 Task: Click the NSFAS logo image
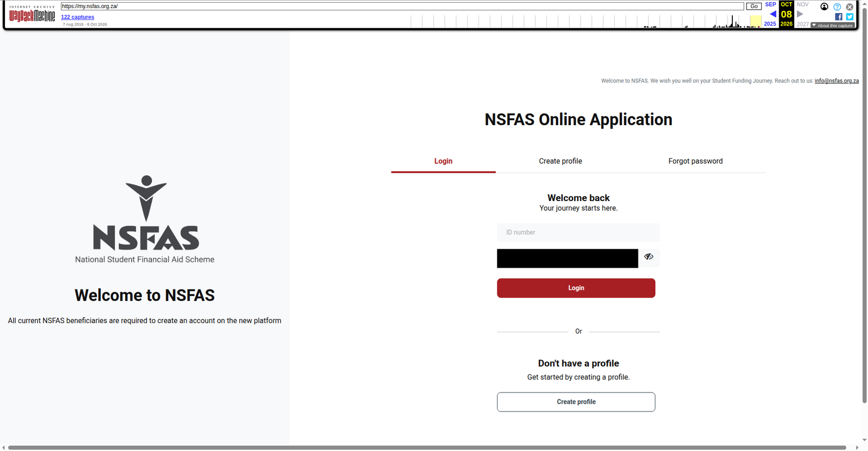[x=145, y=219]
